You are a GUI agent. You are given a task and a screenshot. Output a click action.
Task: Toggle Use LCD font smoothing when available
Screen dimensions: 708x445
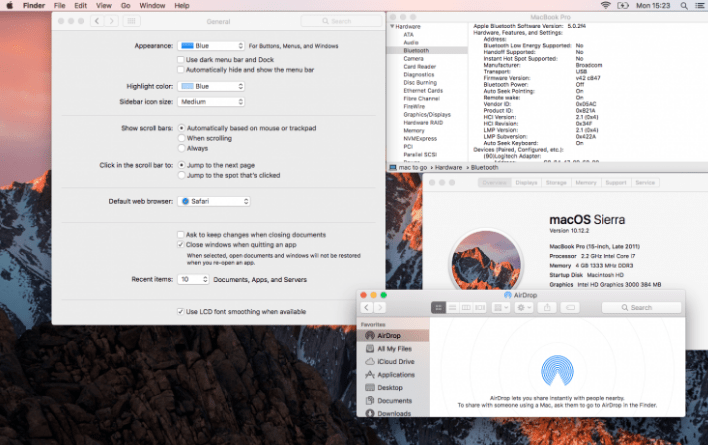point(181,311)
